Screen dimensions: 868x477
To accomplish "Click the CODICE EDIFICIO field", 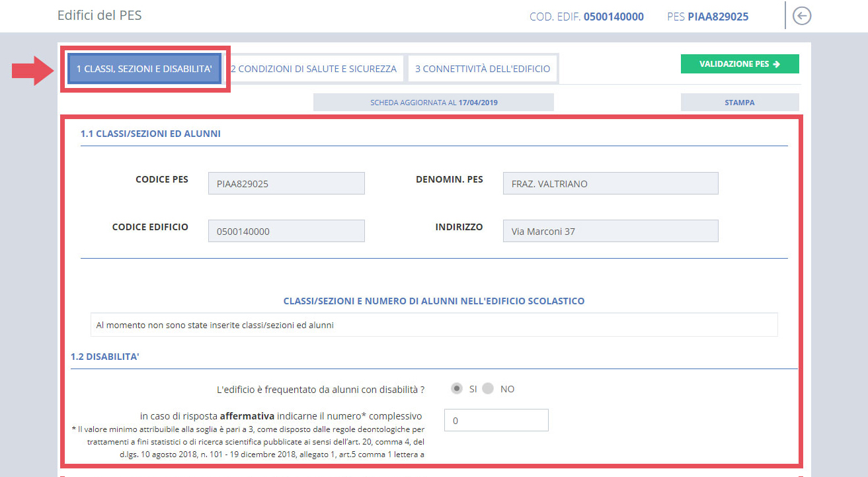I will (x=286, y=232).
